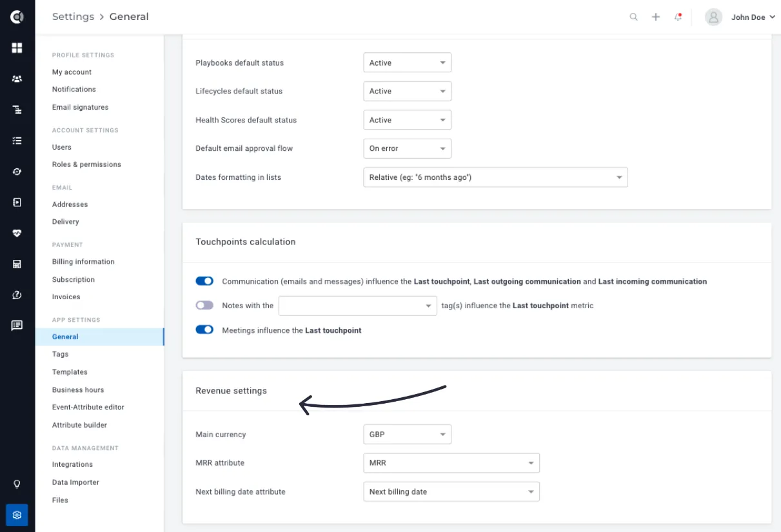Open Email signatures settings
Viewport: 781px width, 532px height.
[80, 107]
